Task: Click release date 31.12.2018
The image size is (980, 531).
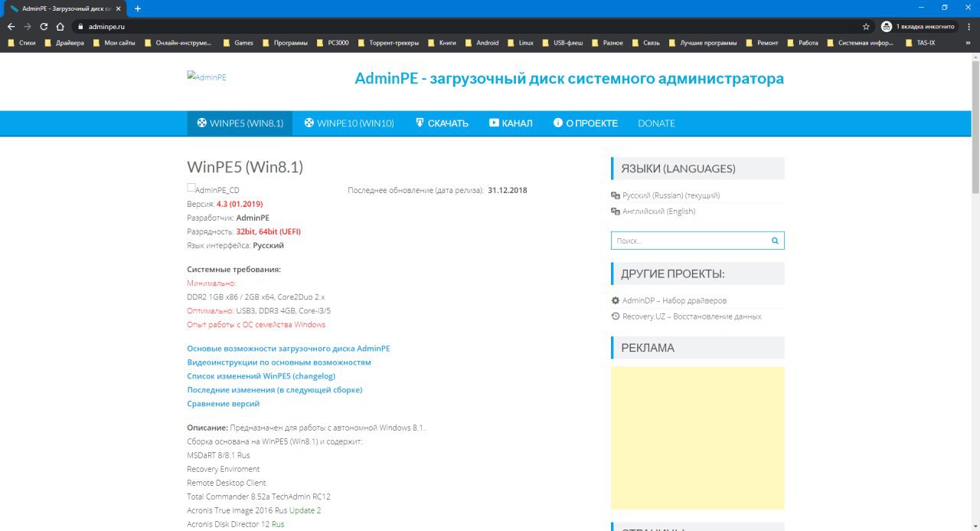Action: (508, 190)
